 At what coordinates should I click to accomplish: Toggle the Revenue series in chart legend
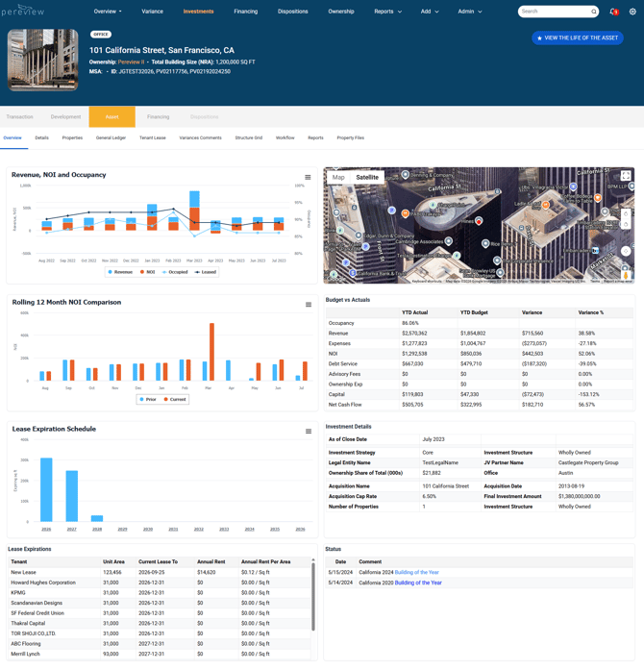tap(120, 272)
